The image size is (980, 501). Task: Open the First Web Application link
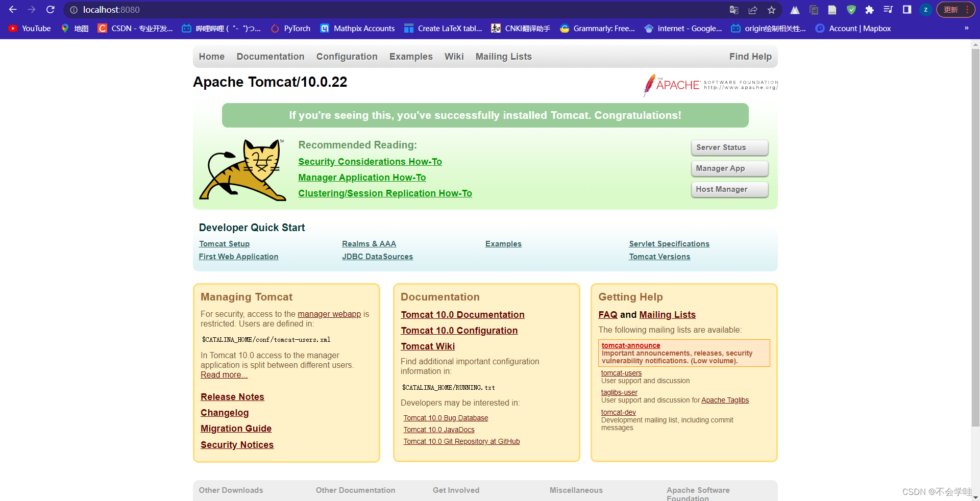pos(238,257)
